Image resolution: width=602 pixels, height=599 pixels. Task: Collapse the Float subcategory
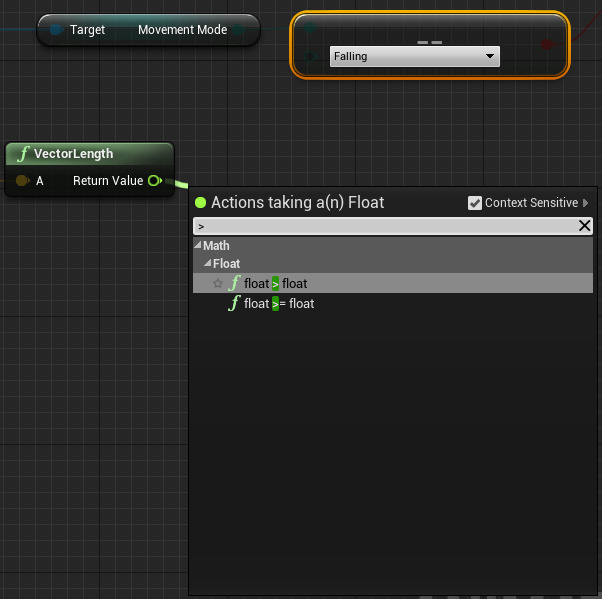coord(208,264)
